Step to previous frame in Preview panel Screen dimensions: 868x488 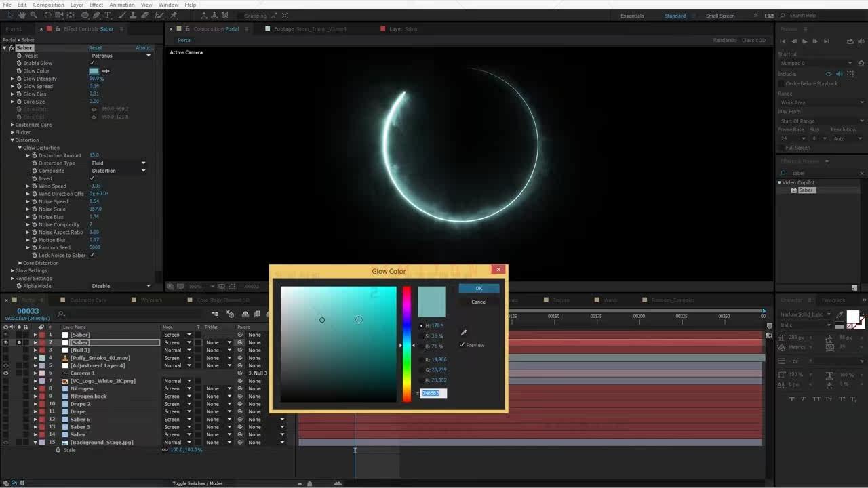pyautogui.click(x=794, y=41)
